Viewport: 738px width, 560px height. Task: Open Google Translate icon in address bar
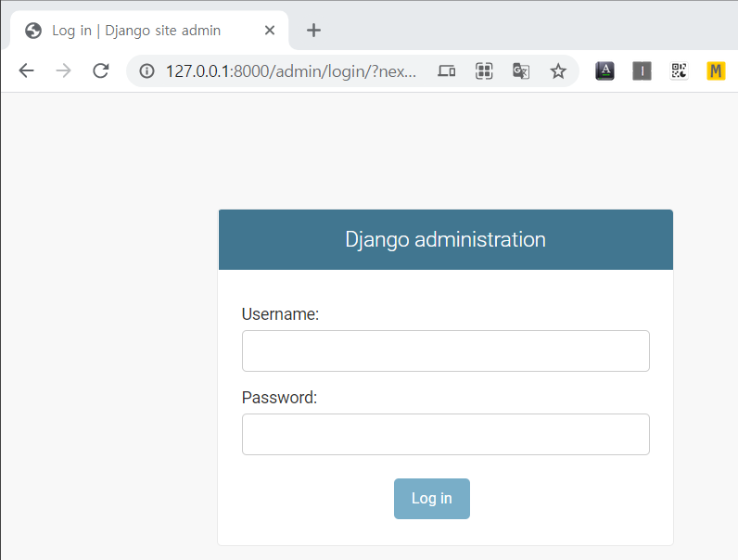pyautogui.click(x=521, y=71)
